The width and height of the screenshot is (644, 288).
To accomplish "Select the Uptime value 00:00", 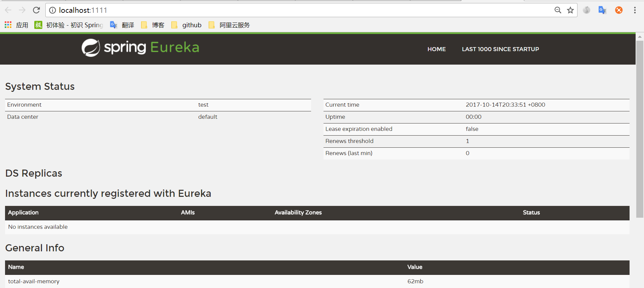I will (473, 117).
